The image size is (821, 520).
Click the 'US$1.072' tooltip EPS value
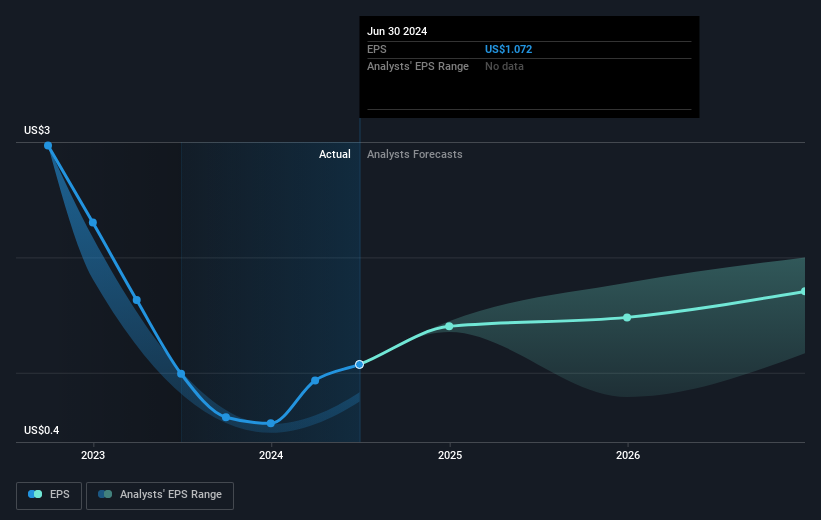[508, 49]
